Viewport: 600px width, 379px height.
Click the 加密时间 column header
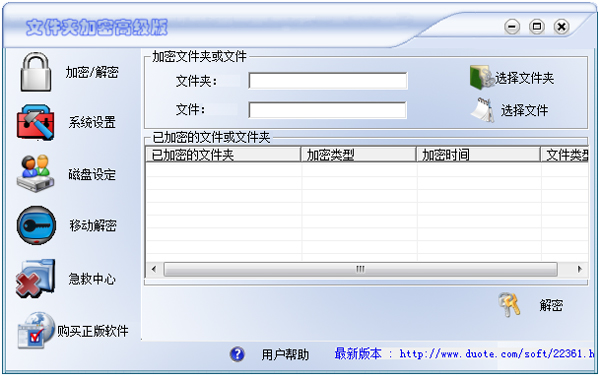(478, 155)
